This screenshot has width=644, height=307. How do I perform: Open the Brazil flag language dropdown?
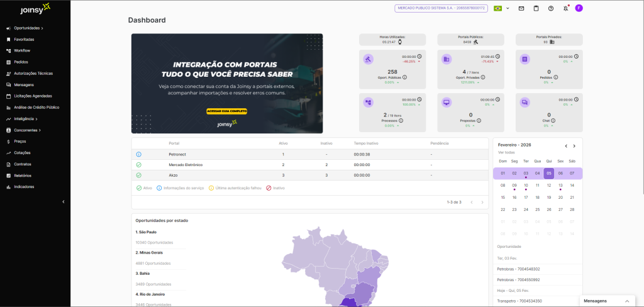tap(501, 8)
